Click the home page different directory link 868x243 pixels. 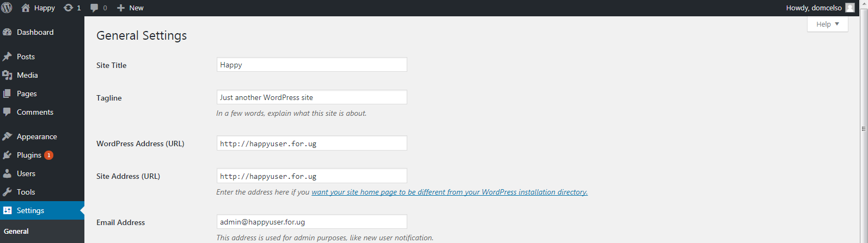449,192
